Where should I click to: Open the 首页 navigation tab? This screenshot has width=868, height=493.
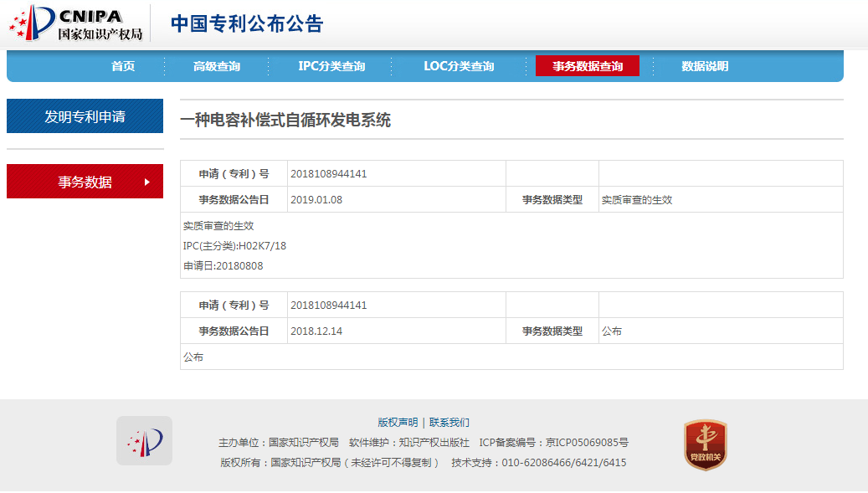click(123, 66)
